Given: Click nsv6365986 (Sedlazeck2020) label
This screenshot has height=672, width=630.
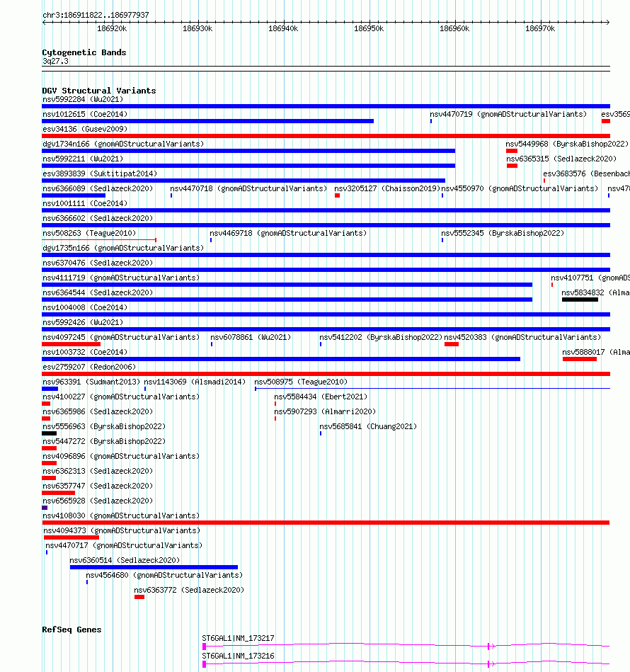Looking at the screenshot, I should coord(98,411).
